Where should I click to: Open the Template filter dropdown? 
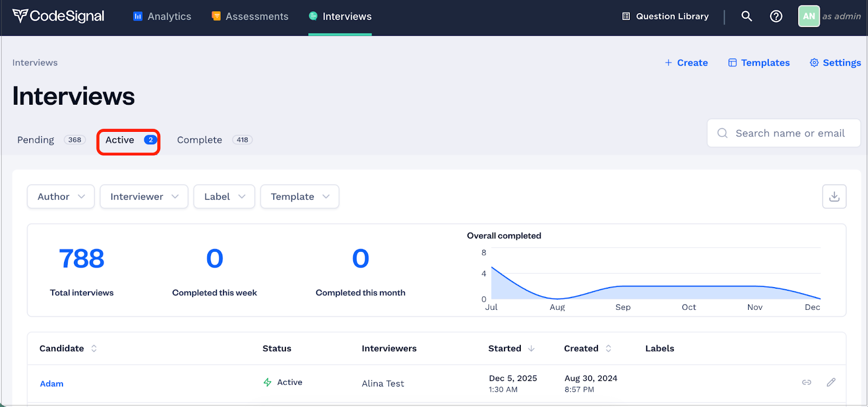coord(299,196)
